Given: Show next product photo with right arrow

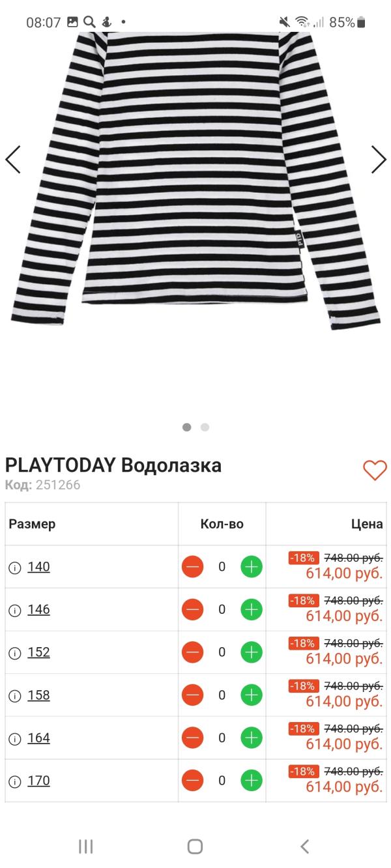Looking at the screenshot, I should (x=379, y=160).
